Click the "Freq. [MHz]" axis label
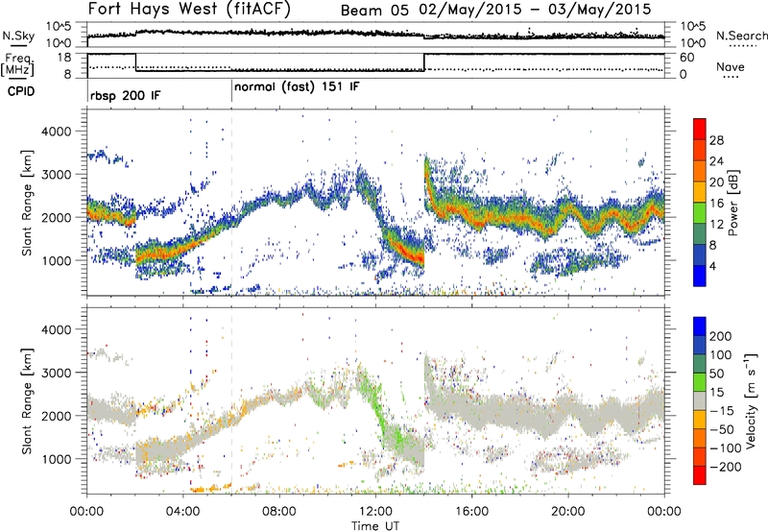 (19, 65)
